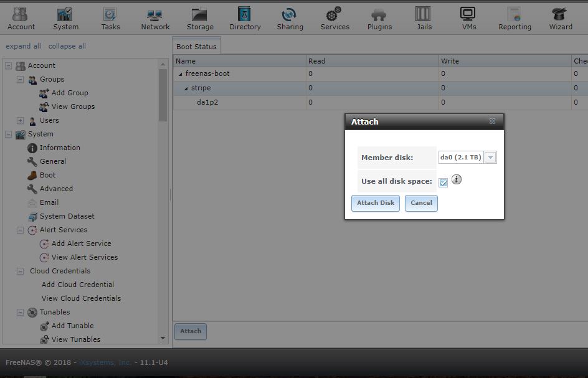The image size is (588, 378).
Task: Click the Attach Disk button
Action: click(x=375, y=203)
